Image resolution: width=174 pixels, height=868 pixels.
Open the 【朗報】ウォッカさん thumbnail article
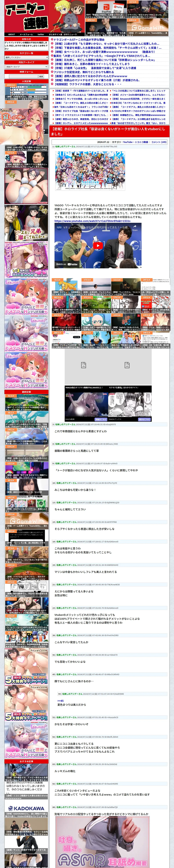[126, 287]
